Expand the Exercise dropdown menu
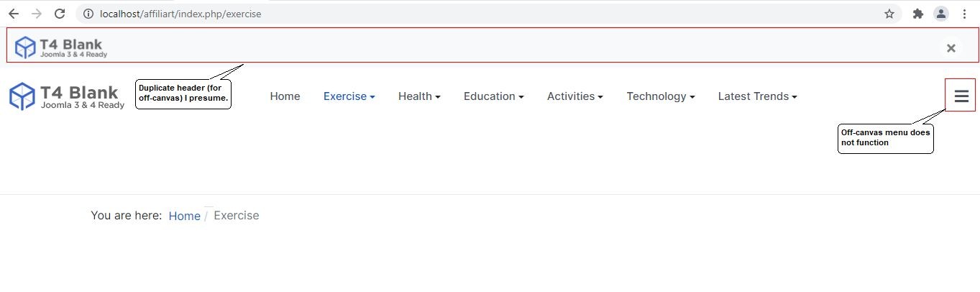Viewport: 980px width, 292px height. pyautogui.click(x=349, y=96)
